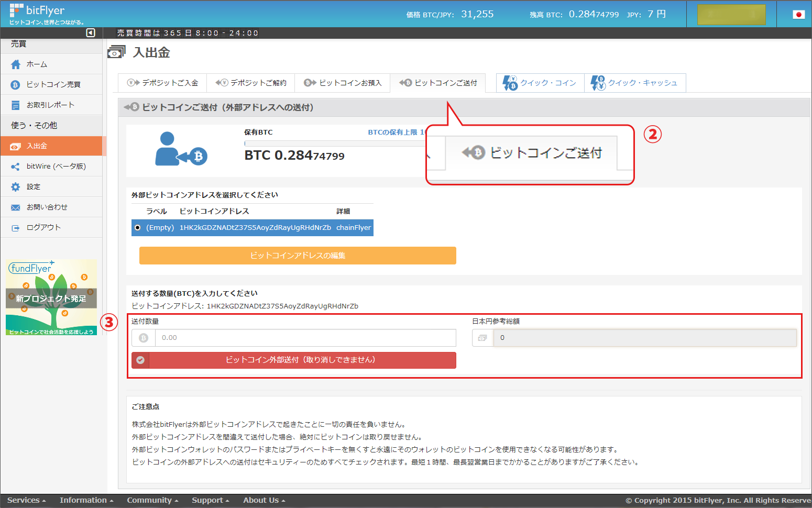The width and height of the screenshot is (812, 508).
Task: Click the ログアウト exit icon
Action: 16,228
